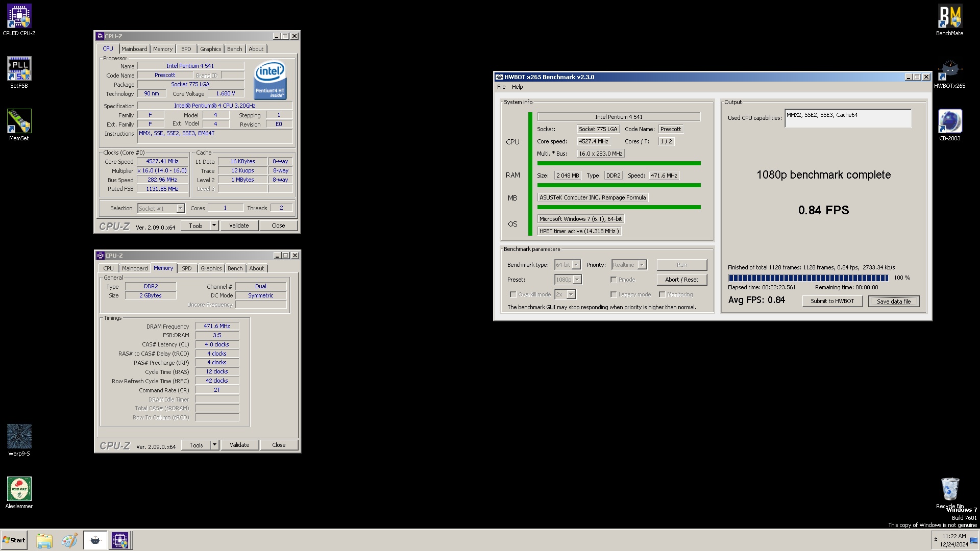Image resolution: width=980 pixels, height=551 pixels.
Task: Open the File menu in HWBOT x265
Action: pyautogui.click(x=501, y=87)
